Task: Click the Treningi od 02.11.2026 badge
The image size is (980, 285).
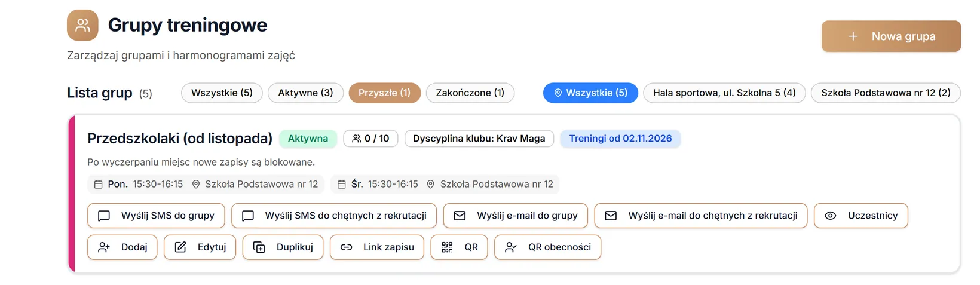Action: [620, 139]
